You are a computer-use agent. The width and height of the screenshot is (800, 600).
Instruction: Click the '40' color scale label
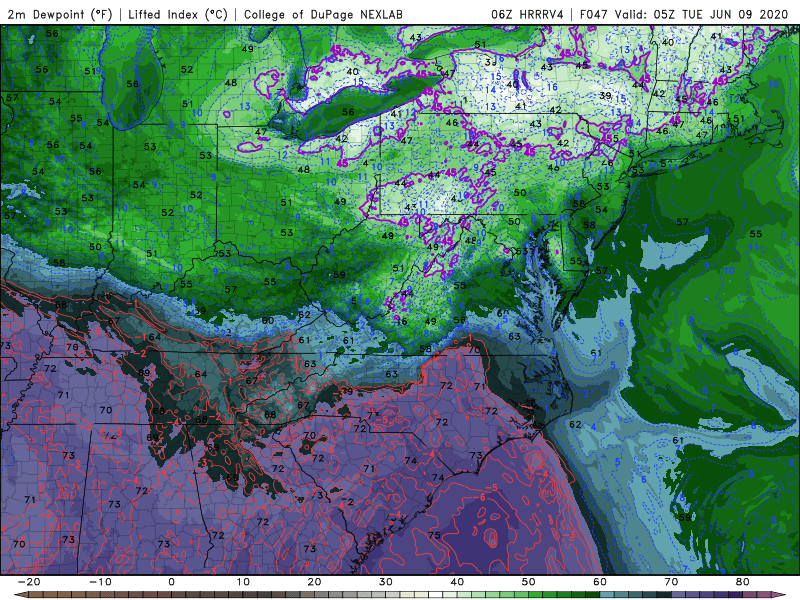coord(457,582)
